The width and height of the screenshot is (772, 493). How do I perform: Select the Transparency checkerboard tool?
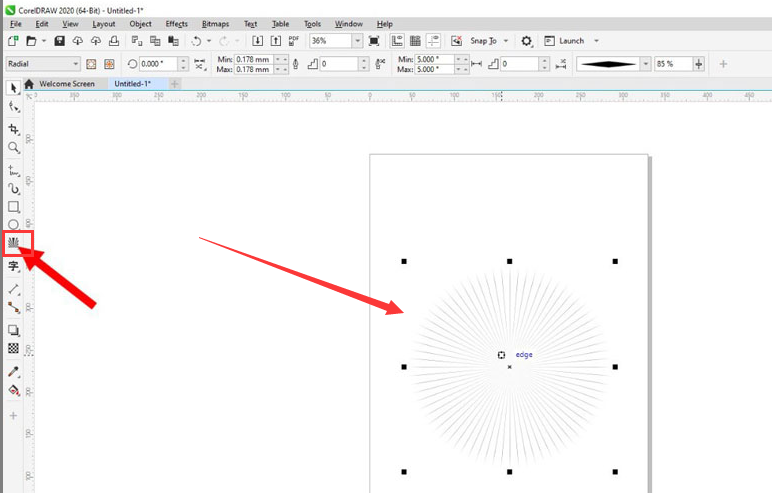click(x=13, y=349)
